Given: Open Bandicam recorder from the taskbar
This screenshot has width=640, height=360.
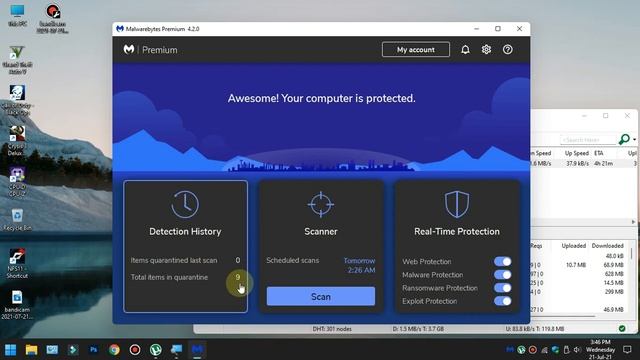Looking at the screenshot, I should [x=135, y=350].
